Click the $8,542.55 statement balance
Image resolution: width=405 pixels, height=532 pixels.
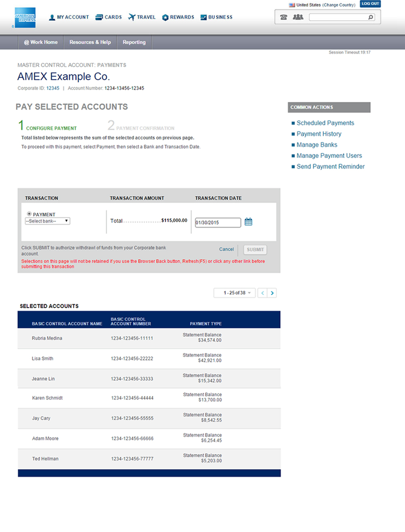pyautogui.click(x=211, y=420)
